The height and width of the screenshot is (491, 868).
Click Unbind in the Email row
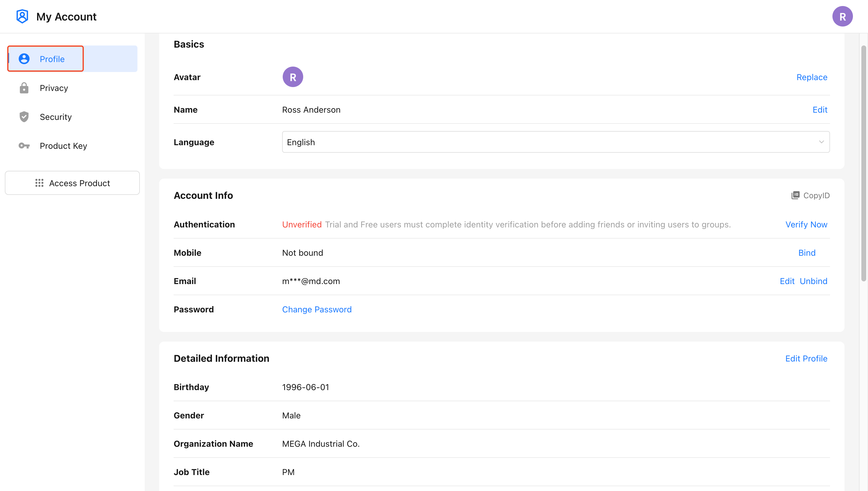813,281
